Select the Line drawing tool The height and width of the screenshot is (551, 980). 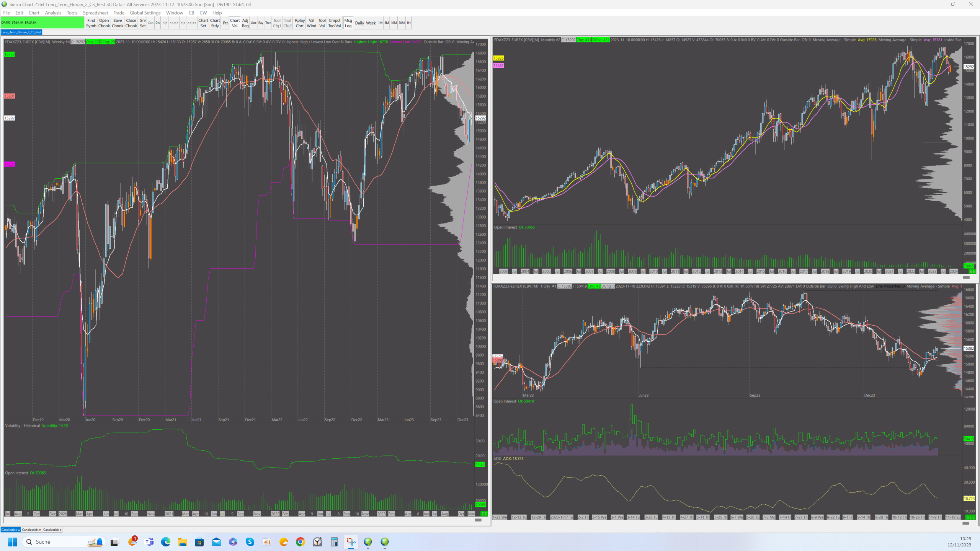(x=253, y=23)
